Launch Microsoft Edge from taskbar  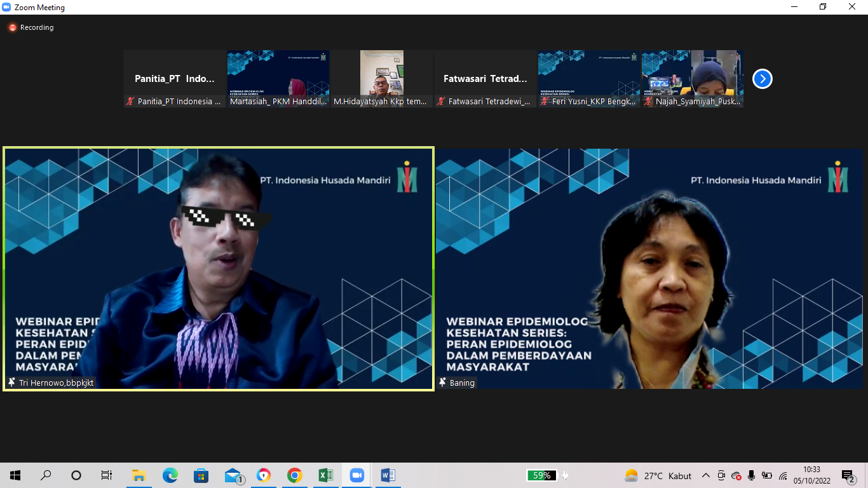(x=170, y=475)
